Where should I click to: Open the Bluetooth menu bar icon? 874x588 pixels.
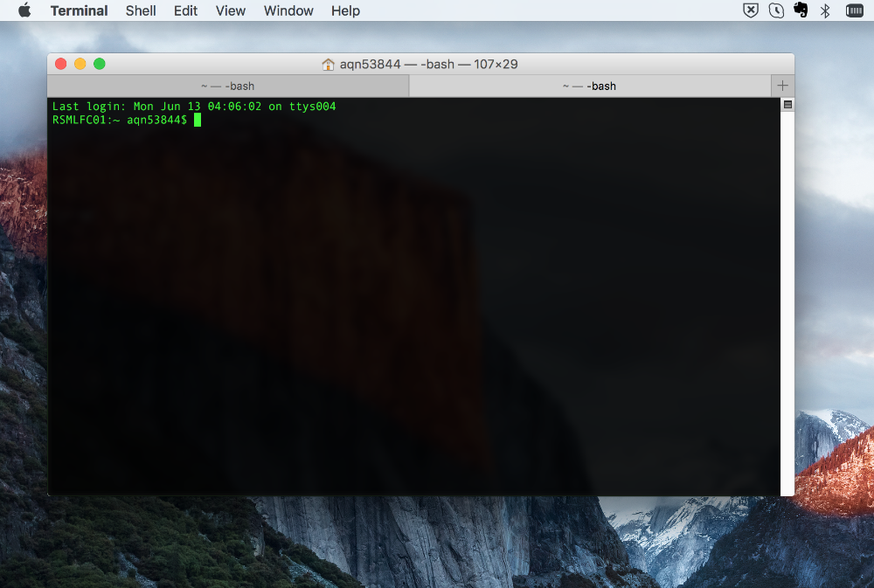pyautogui.click(x=825, y=10)
